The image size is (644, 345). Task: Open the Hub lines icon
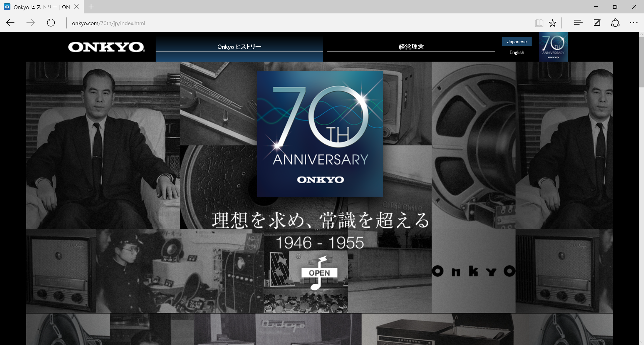pos(578,22)
